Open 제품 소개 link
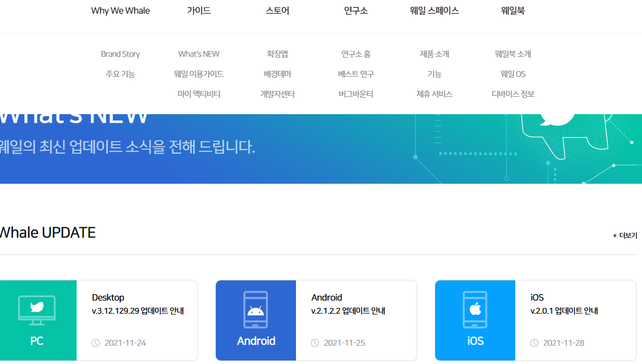 434,54
